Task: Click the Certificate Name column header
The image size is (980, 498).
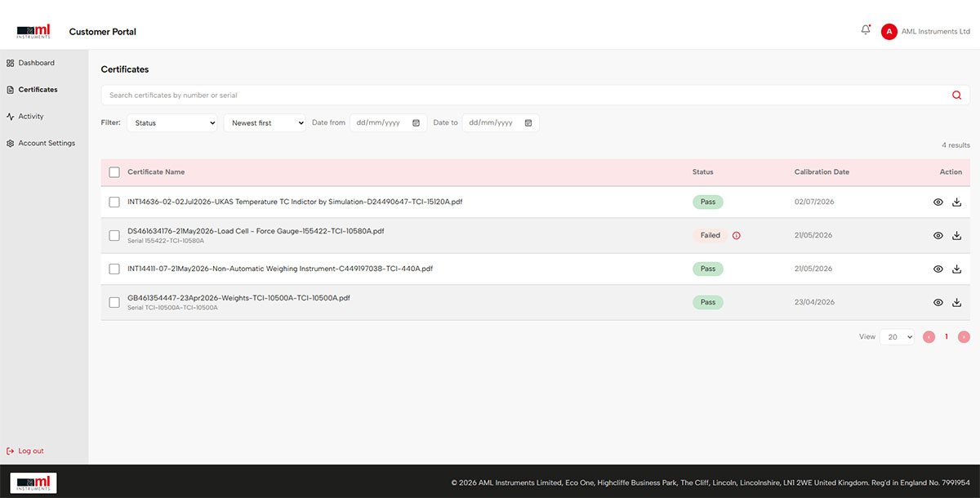Action: tap(156, 172)
